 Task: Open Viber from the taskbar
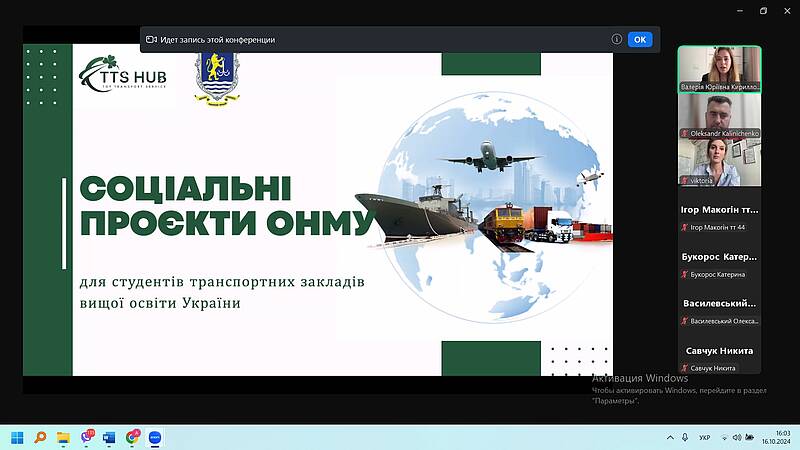[87, 437]
